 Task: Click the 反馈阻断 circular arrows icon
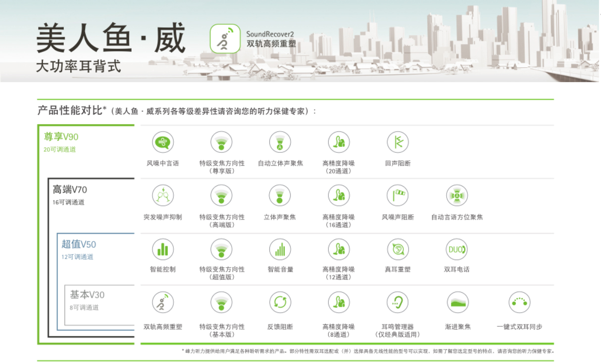click(x=280, y=302)
